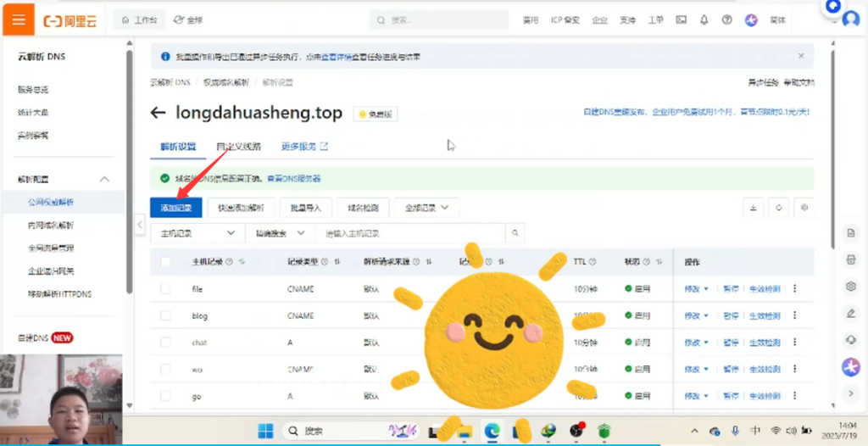Tick the checkbox for wo record

tap(165, 369)
